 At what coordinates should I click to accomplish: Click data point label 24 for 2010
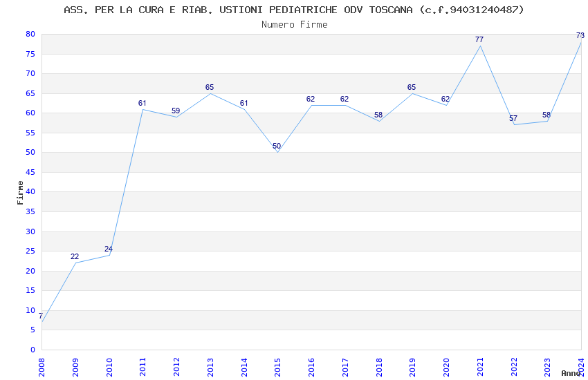click(109, 249)
